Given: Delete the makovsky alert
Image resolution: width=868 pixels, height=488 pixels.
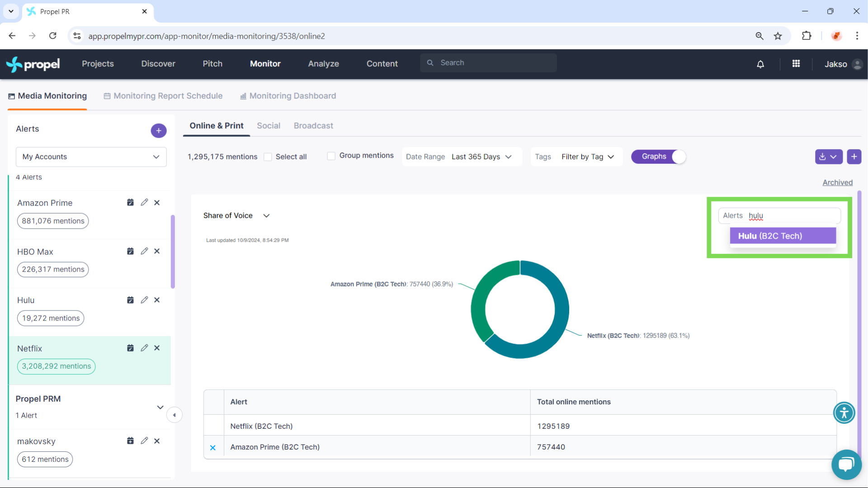Looking at the screenshot, I should [x=157, y=441].
